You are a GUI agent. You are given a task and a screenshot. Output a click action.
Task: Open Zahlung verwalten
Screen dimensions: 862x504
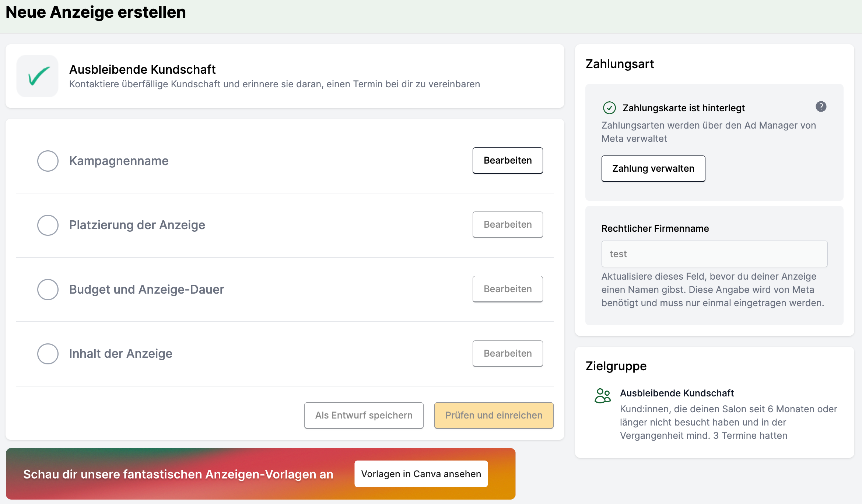tap(653, 169)
